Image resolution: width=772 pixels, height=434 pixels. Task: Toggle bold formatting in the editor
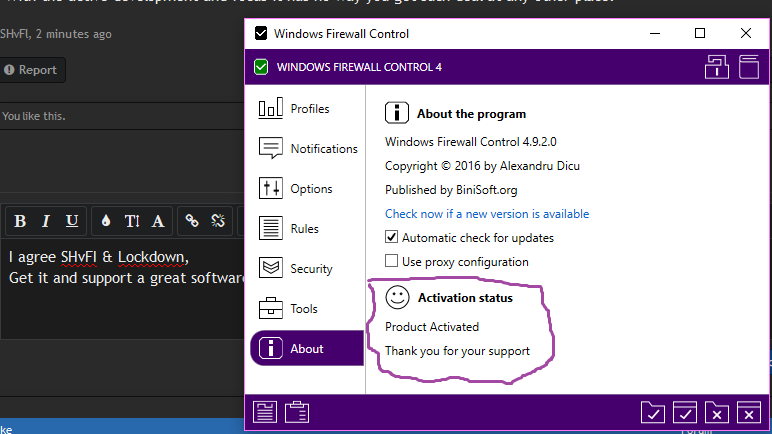click(x=19, y=221)
